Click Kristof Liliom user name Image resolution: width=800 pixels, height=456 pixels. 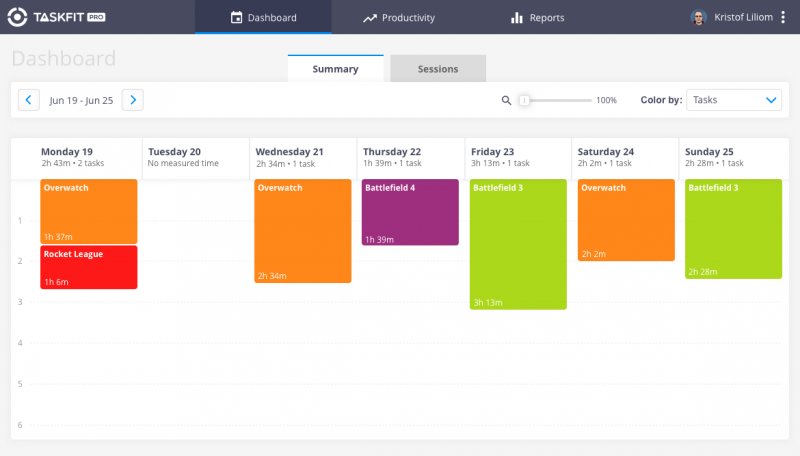click(743, 17)
